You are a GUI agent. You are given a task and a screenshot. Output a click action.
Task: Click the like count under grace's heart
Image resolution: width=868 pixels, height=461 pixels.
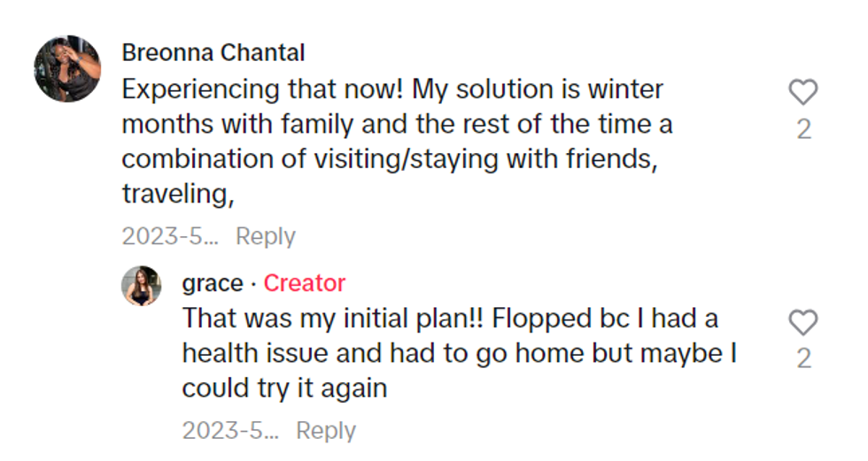803,358
